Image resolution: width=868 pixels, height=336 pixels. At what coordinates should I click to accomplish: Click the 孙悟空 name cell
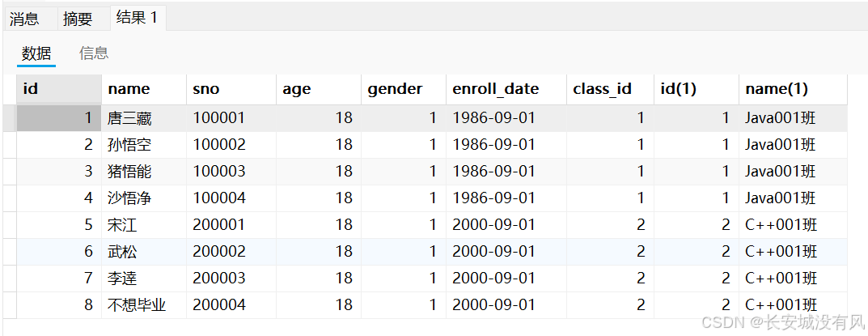(x=129, y=145)
